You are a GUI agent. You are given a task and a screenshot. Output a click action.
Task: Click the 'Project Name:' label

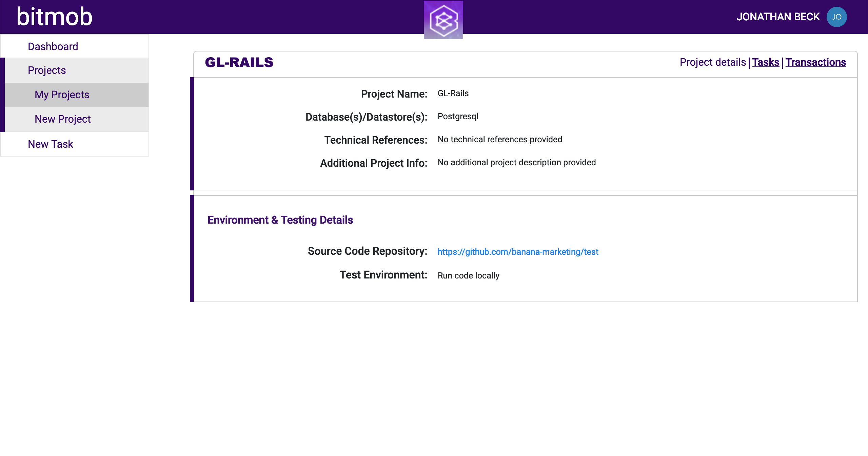394,94
